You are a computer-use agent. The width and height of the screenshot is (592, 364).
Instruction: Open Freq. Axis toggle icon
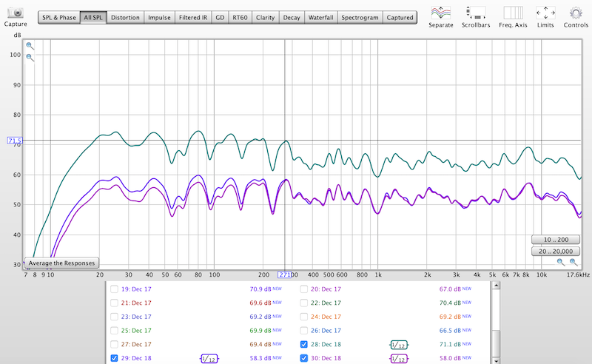coord(513,13)
